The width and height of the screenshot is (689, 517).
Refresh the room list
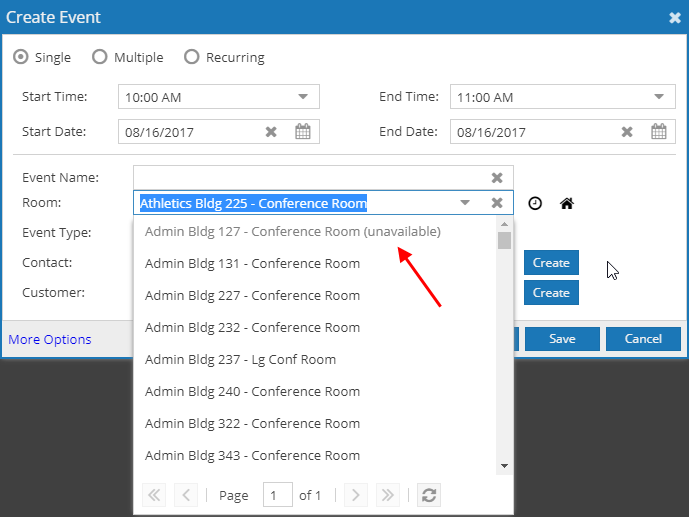tap(429, 495)
